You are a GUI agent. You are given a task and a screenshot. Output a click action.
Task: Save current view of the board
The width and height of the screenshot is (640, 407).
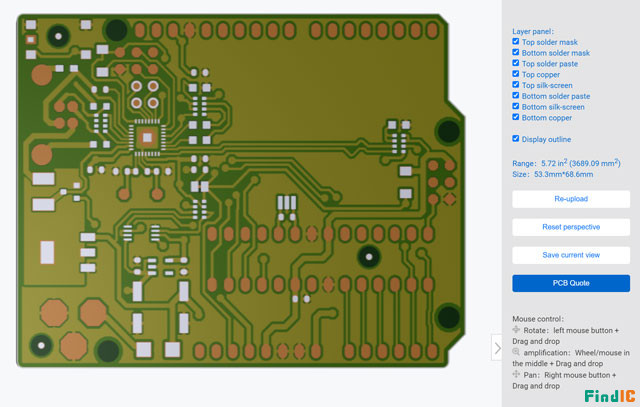(571, 255)
